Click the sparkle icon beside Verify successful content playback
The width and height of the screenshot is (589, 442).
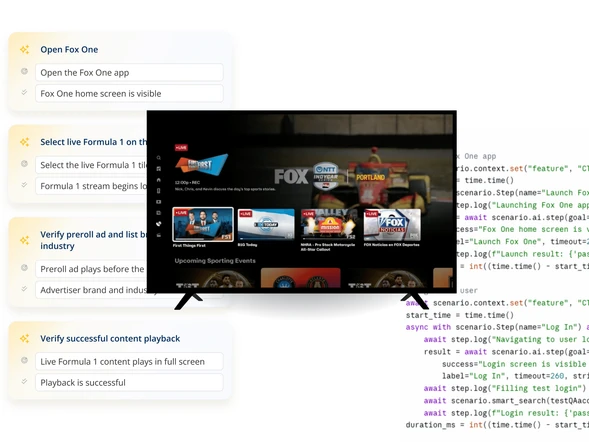point(24,338)
